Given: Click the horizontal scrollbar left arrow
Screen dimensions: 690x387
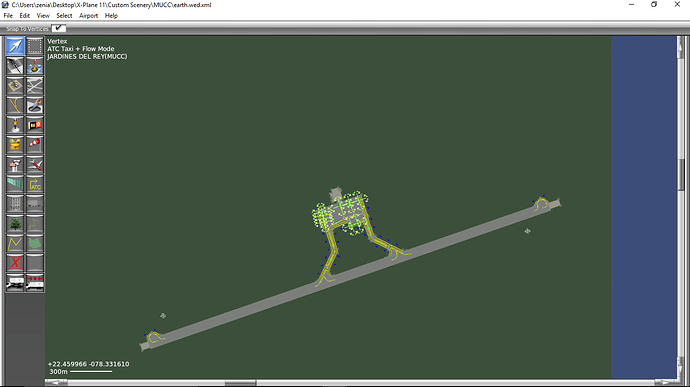Looking at the screenshot, I should [x=55, y=383].
